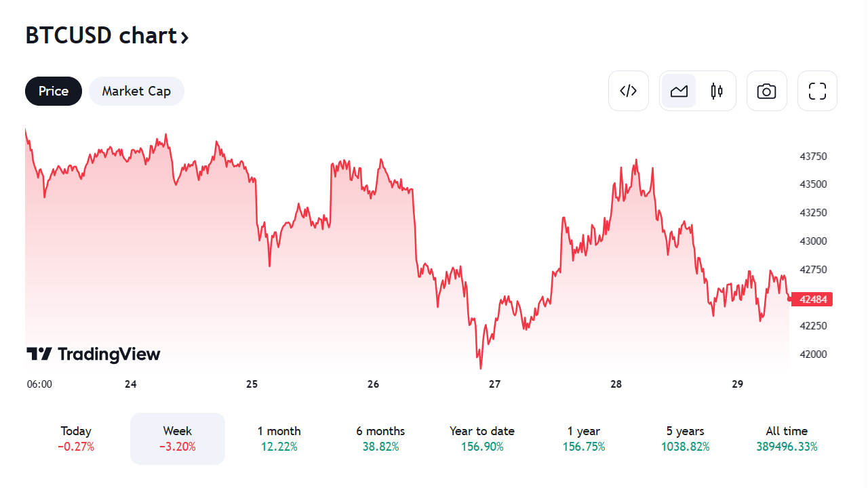Show the 1 month range
The image size is (868, 488).
pos(279,439)
